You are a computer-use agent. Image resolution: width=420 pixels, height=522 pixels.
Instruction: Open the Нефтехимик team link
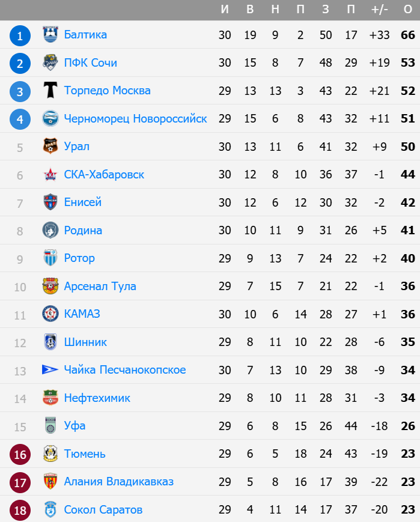(x=97, y=398)
